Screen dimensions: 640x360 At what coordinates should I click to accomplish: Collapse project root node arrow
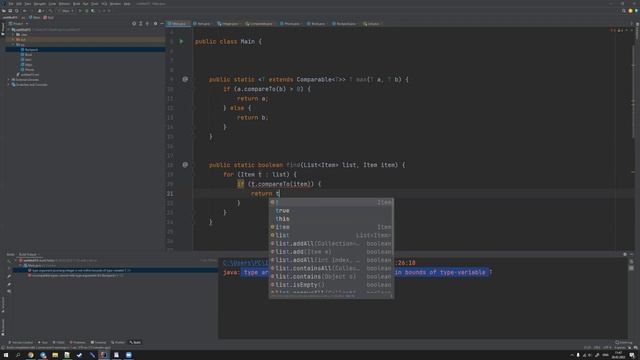9,30
